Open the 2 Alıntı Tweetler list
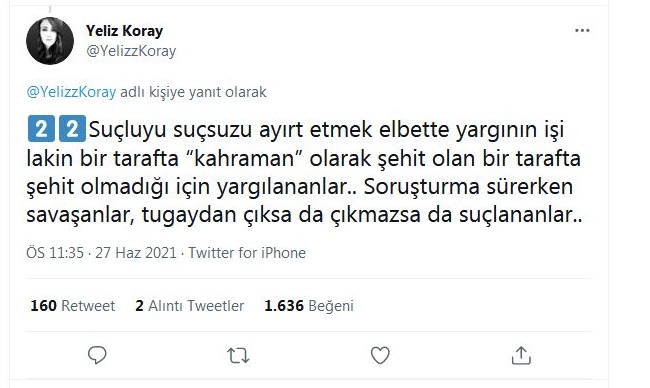 (189, 306)
